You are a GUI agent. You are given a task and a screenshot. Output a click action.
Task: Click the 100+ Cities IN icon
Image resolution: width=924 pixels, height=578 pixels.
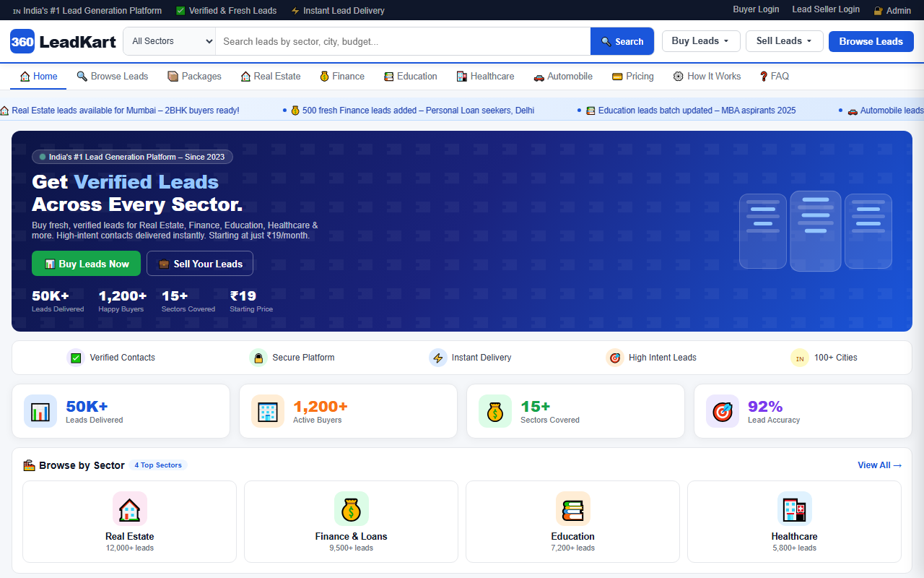(800, 358)
